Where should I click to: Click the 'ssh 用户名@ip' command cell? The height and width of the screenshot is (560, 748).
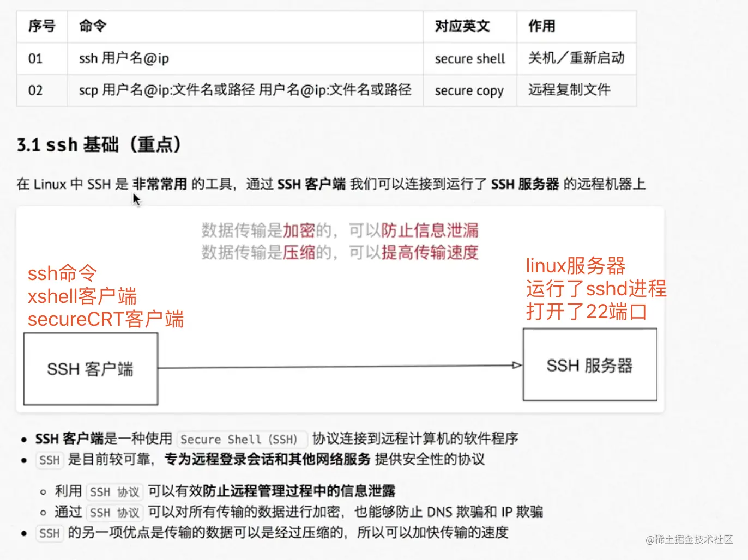(x=245, y=58)
